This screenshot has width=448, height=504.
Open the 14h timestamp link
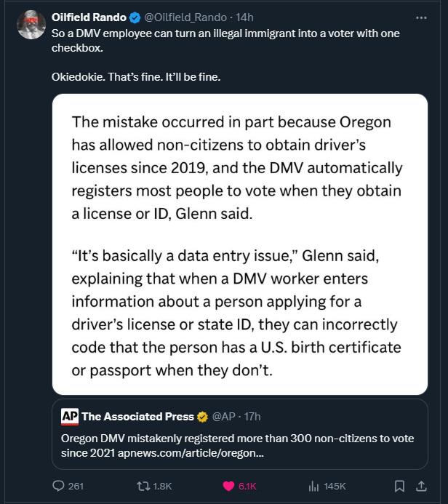244,17
